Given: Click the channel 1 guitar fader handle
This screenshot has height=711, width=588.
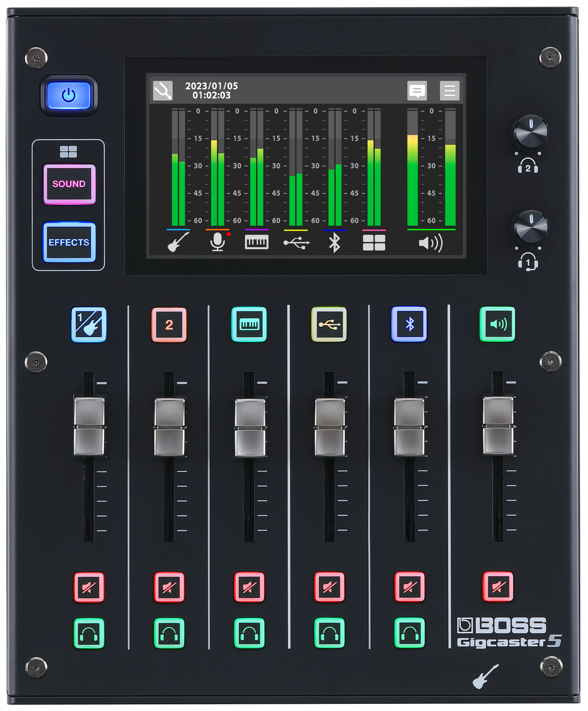Looking at the screenshot, I should click(x=89, y=427).
